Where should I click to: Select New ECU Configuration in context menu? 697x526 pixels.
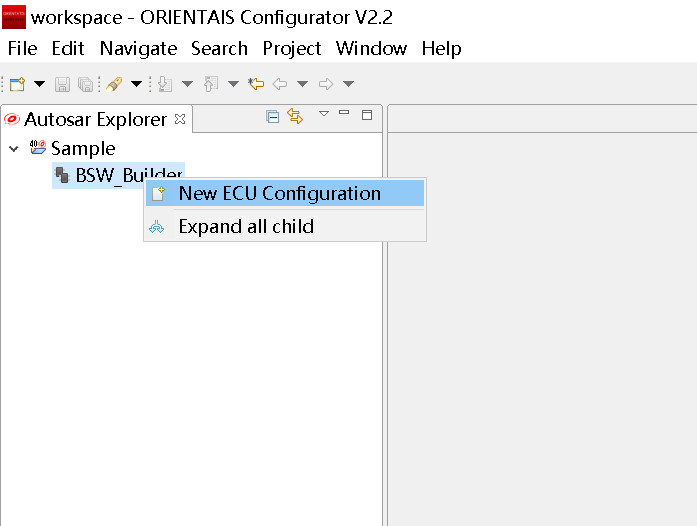point(279,194)
